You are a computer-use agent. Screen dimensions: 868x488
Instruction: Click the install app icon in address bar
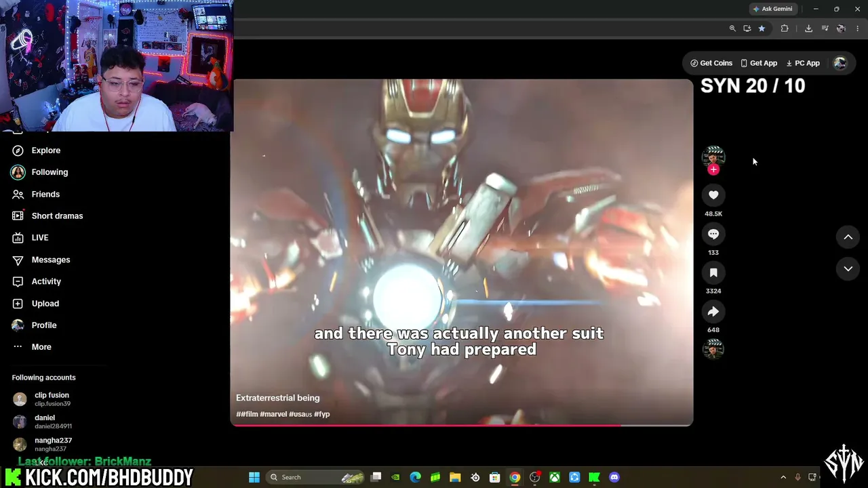[747, 28]
